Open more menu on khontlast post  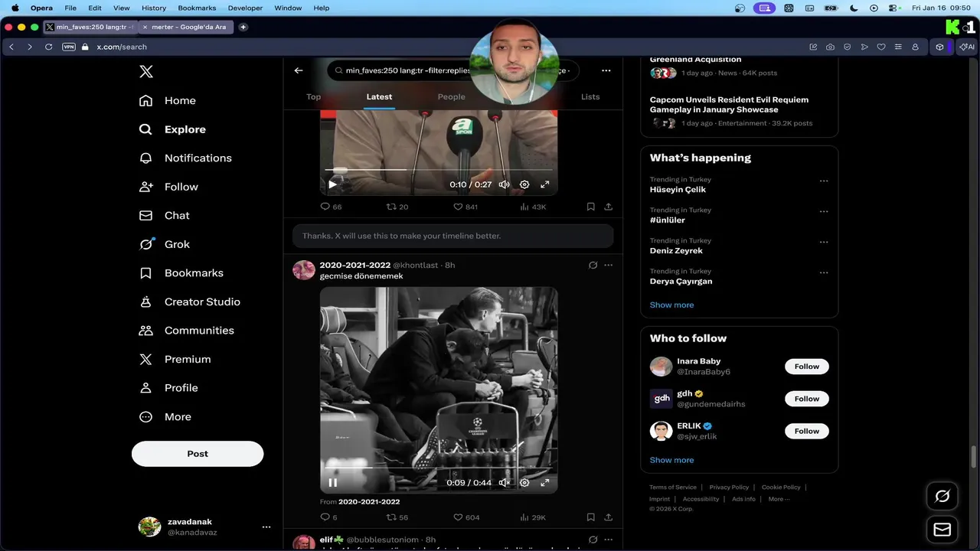click(x=608, y=266)
